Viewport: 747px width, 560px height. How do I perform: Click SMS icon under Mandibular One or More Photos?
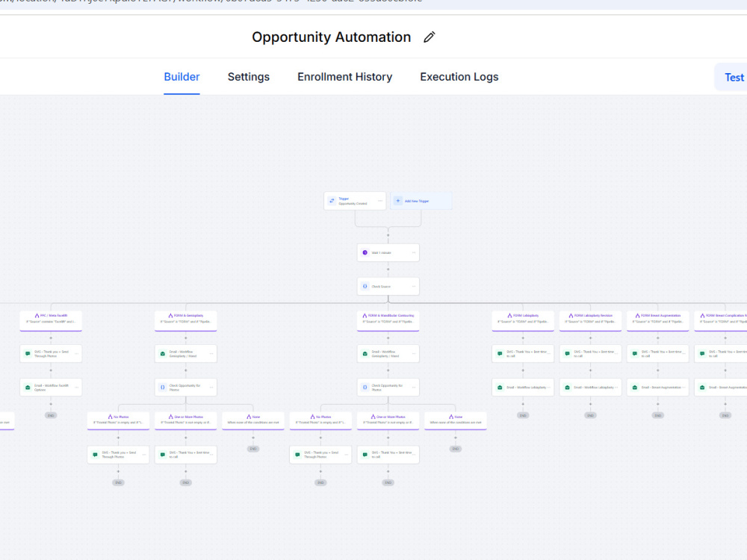(365, 455)
